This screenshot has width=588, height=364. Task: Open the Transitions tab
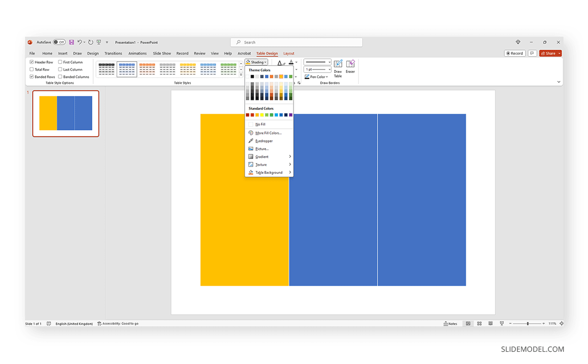click(x=113, y=53)
